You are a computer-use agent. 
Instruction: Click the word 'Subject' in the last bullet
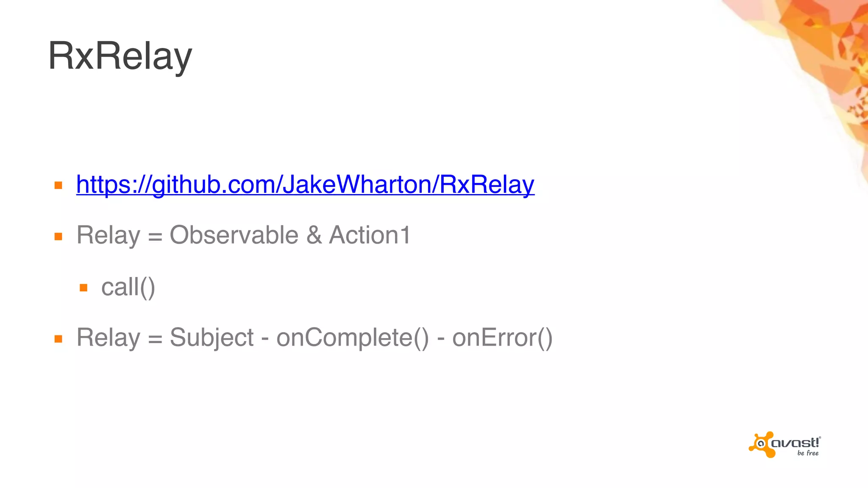pyautogui.click(x=211, y=338)
